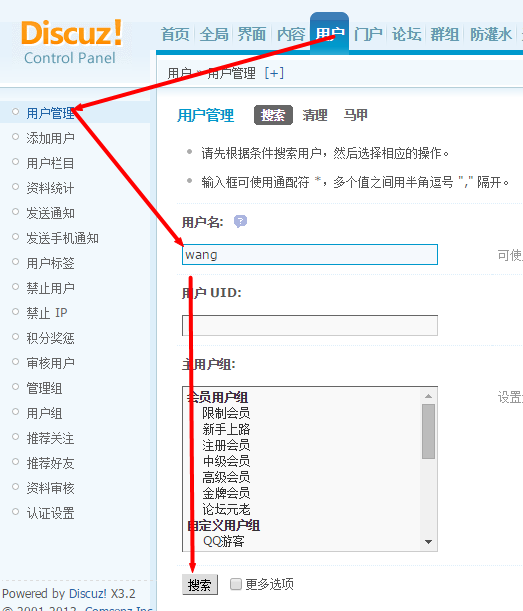Open 添加用户 in the sidebar
Viewport: 523px width, 611px height.
(50, 138)
